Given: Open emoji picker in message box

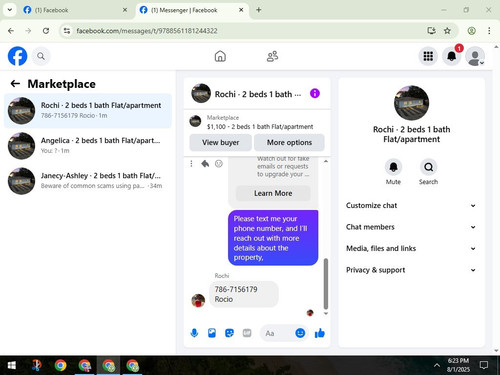Looking at the screenshot, I should pyautogui.click(x=300, y=333).
